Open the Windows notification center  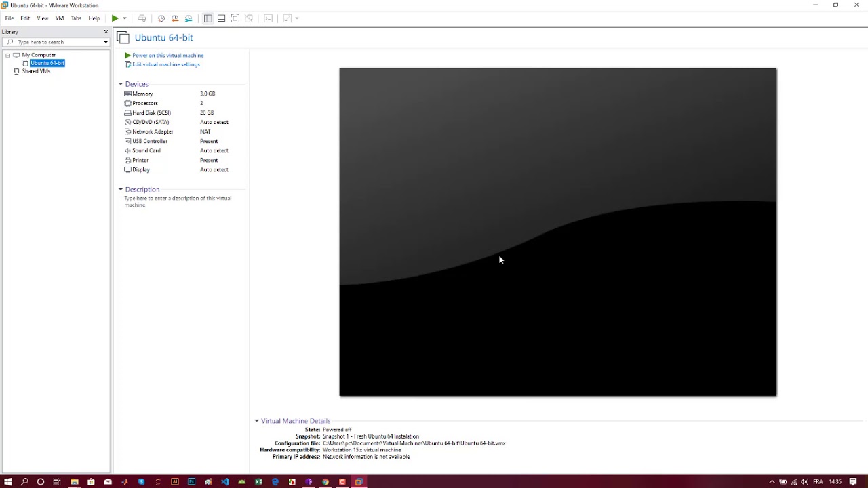(853, 482)
